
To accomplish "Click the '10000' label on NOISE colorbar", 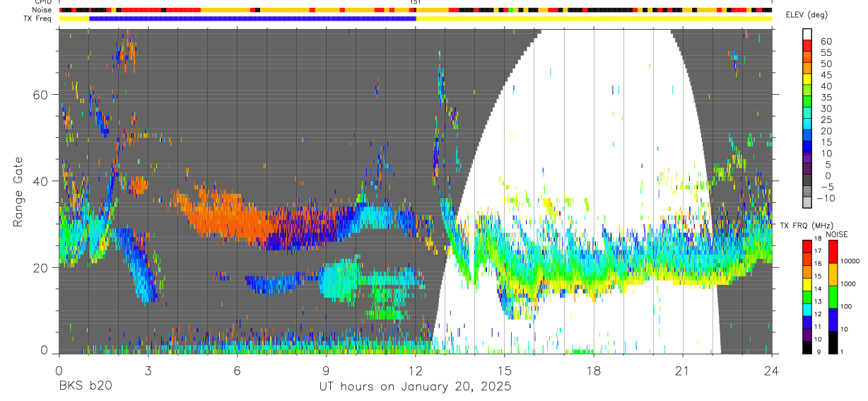I will [x=852, y=262].
